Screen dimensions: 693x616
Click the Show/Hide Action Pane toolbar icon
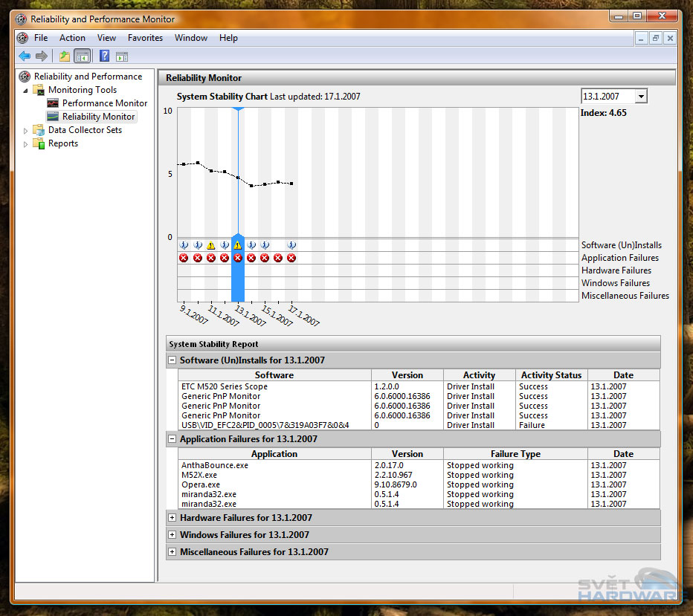click(122, 56)
